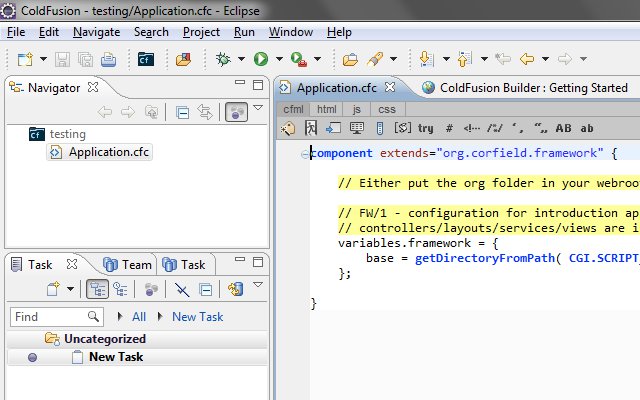This screenshot has height=400, width=640.
Task: Select Application.cfc in the Navigator tree
Action: click(x=108, y=152)
